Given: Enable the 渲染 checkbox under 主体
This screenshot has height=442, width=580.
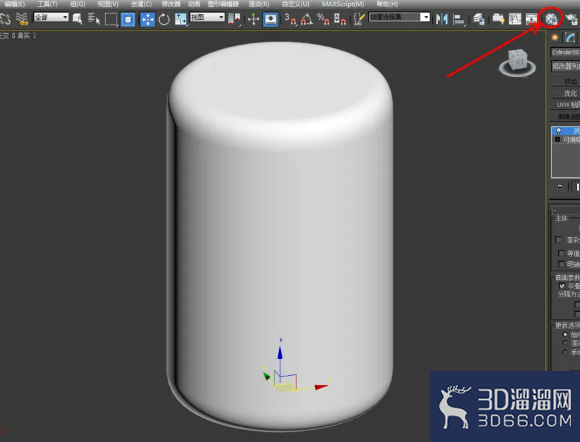Looking at the screenshot, I should [x=559, y=240].
